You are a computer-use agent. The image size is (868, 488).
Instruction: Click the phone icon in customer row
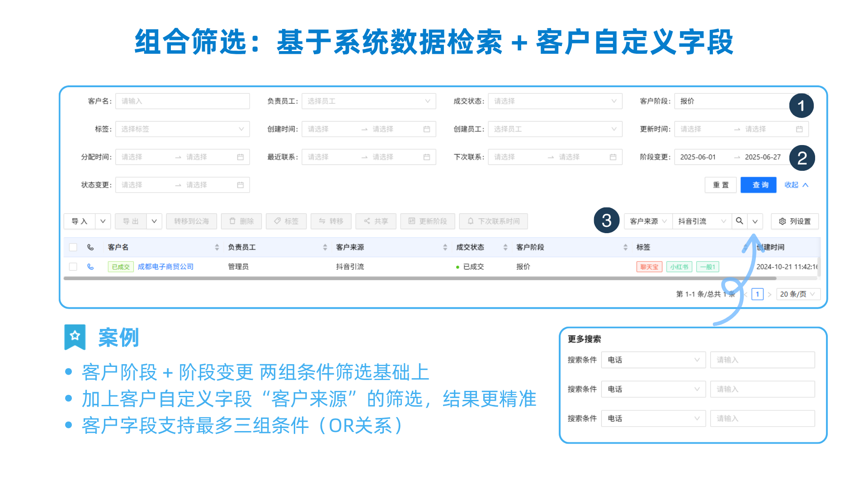point(90,267)
